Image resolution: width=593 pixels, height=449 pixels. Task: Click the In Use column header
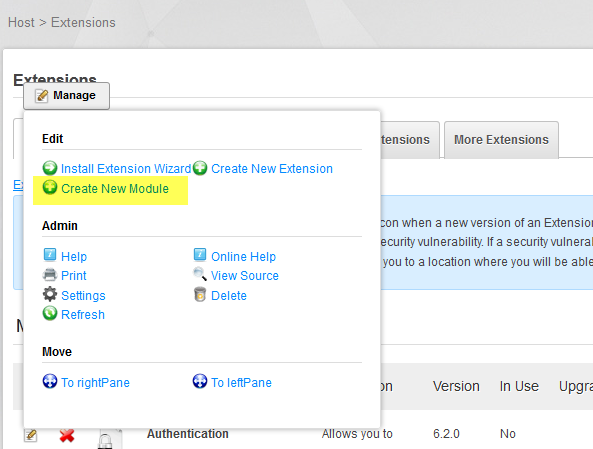tap(519, 386)
